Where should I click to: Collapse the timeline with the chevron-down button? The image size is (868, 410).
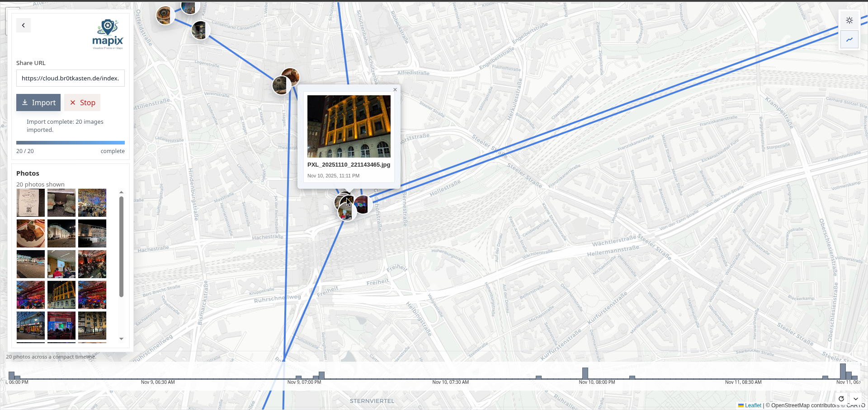pos(856,399)
